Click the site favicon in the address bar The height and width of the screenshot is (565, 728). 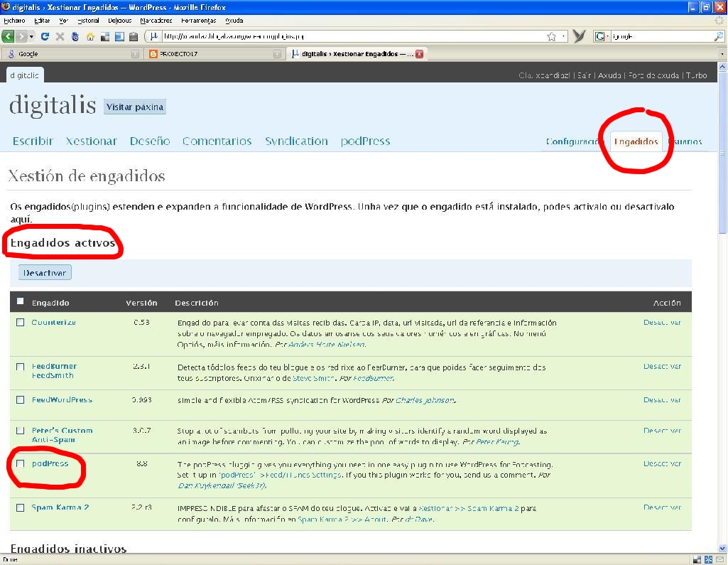[x=153, y=36]
